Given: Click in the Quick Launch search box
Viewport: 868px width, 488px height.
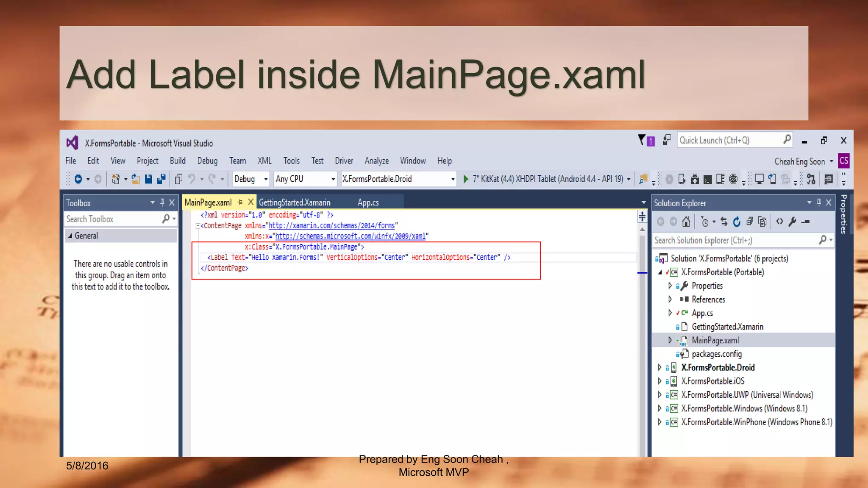Looking at the screenshot, I should pos(734,140).
